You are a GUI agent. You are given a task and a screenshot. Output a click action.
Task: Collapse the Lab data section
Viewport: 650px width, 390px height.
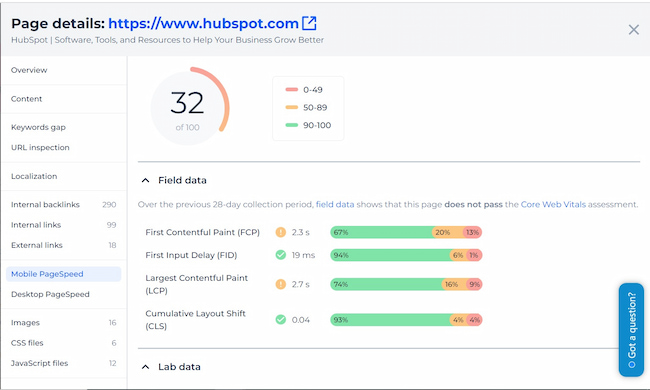[146, 367]
